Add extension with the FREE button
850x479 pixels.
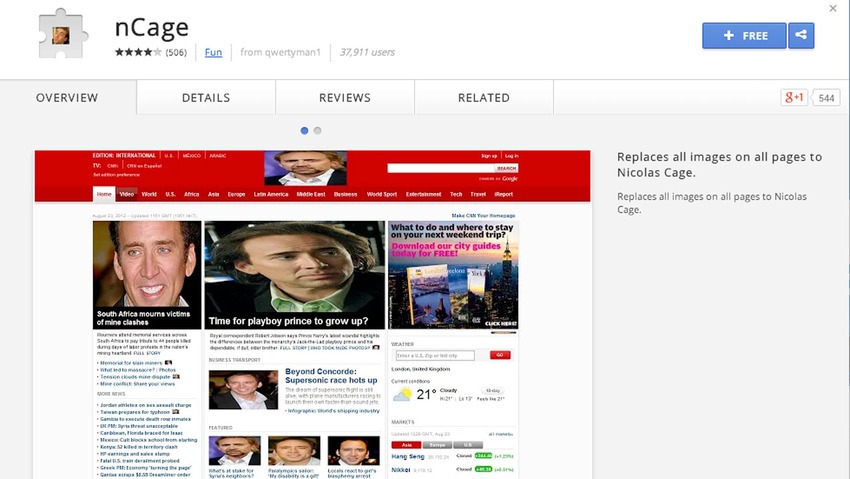pyautogui.click(x=744, y=36)
